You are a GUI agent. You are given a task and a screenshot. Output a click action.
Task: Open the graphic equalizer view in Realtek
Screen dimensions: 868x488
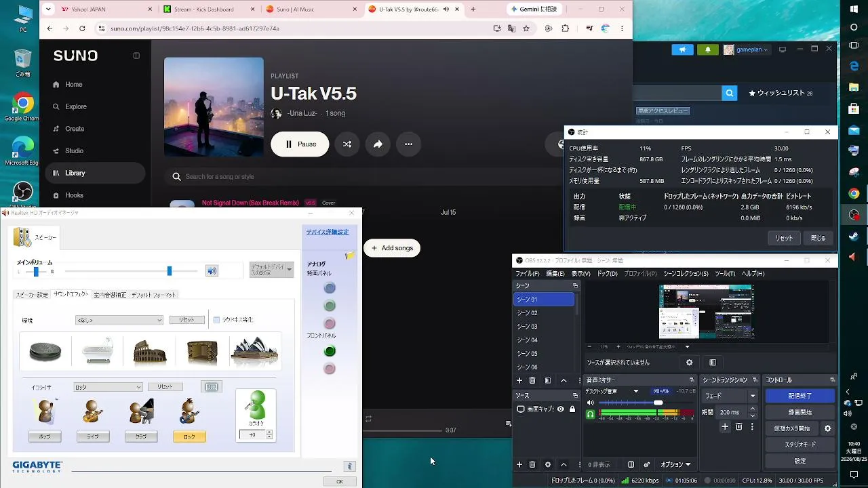tap(212, 387)
